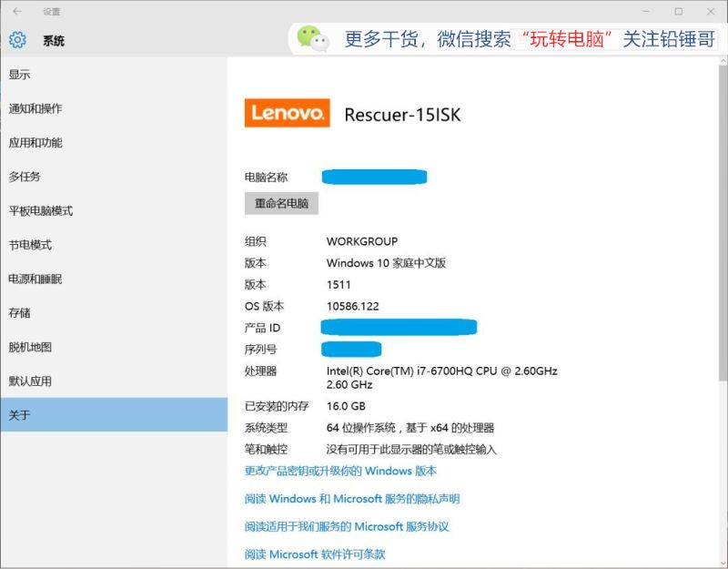Click the 重命名电脑 button
Viewport: 728px width, 569px height.
[x=281, y=204]
